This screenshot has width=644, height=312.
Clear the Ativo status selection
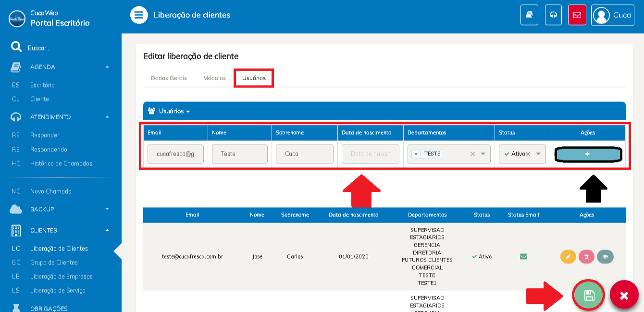coord(528,154)
